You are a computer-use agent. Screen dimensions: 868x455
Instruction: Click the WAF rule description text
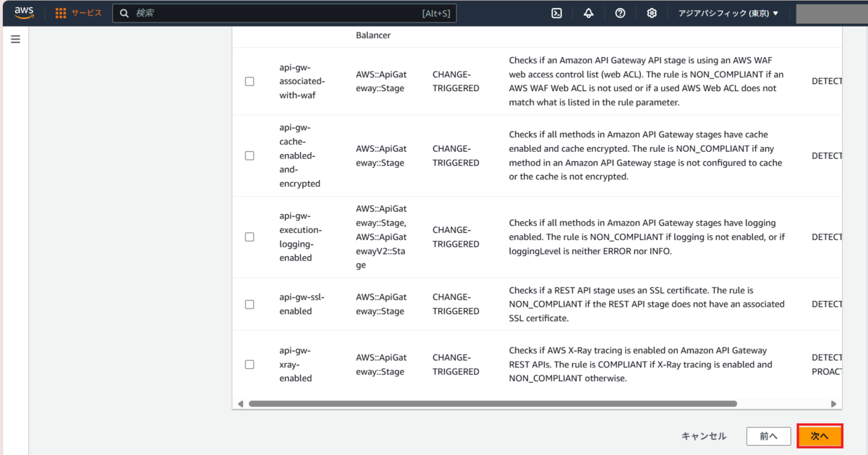646,81
